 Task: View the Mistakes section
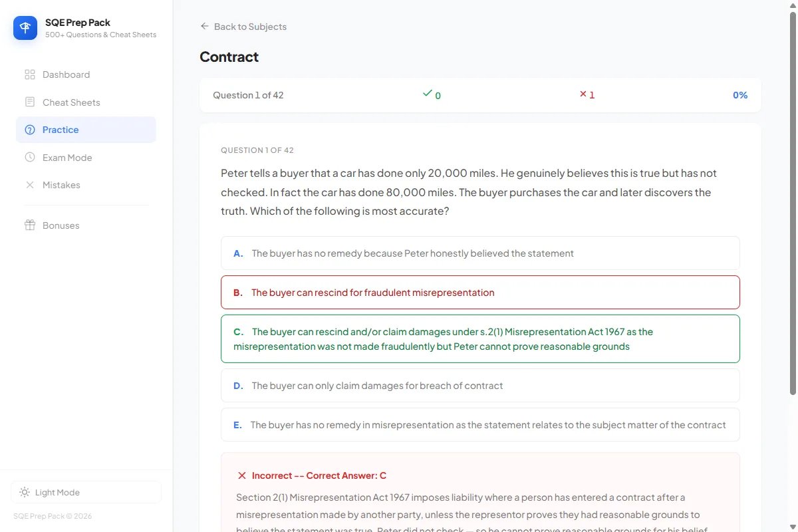[x=86, y=185]
